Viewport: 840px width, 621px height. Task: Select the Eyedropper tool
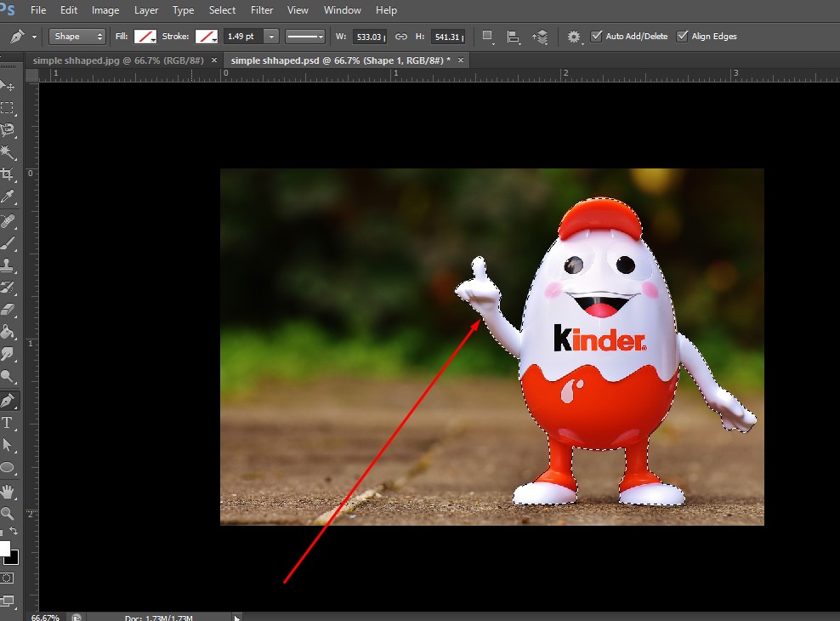point(8,197)
